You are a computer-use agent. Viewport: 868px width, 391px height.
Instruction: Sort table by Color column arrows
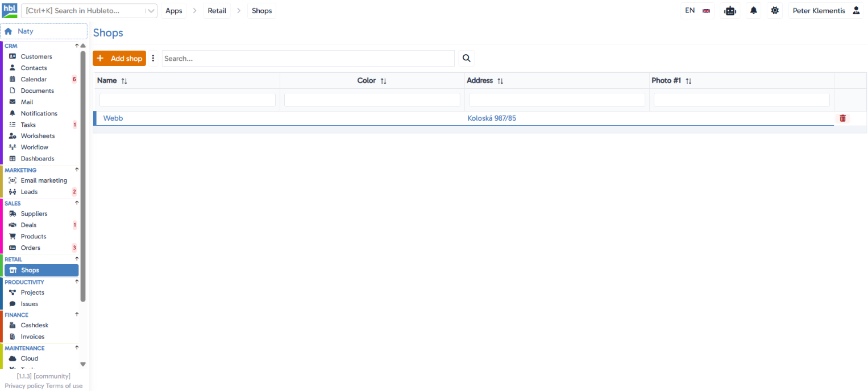click(x=384, y=81)
